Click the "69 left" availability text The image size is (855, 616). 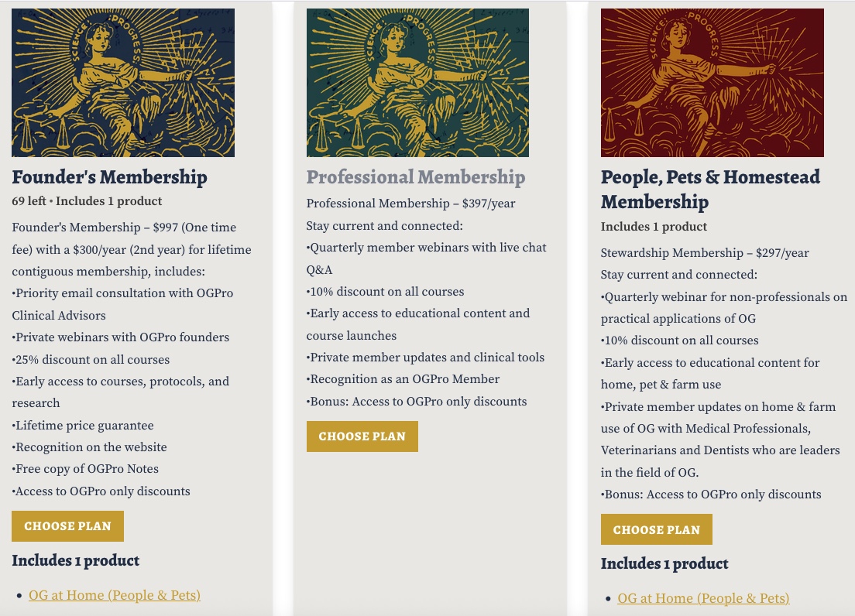tap(29, 201)
